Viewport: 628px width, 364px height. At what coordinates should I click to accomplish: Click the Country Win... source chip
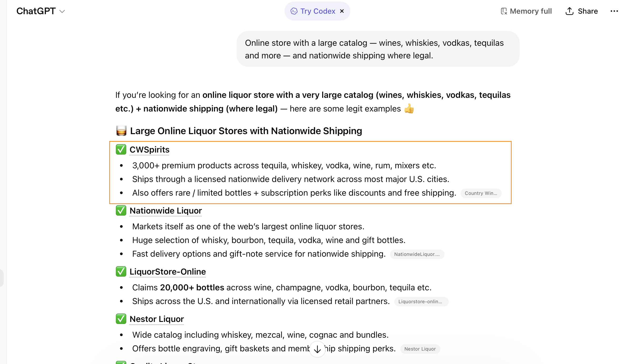tap(481, 193)
